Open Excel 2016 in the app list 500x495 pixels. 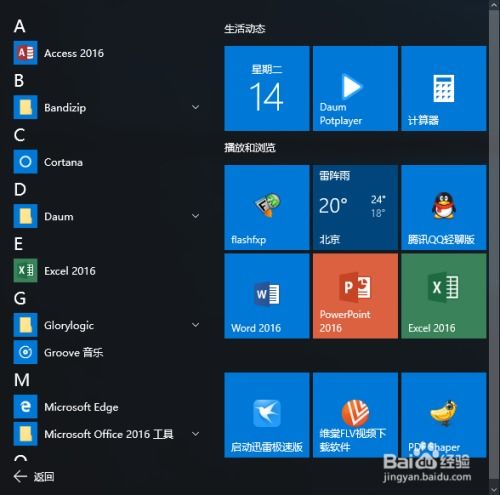[107, 271]
